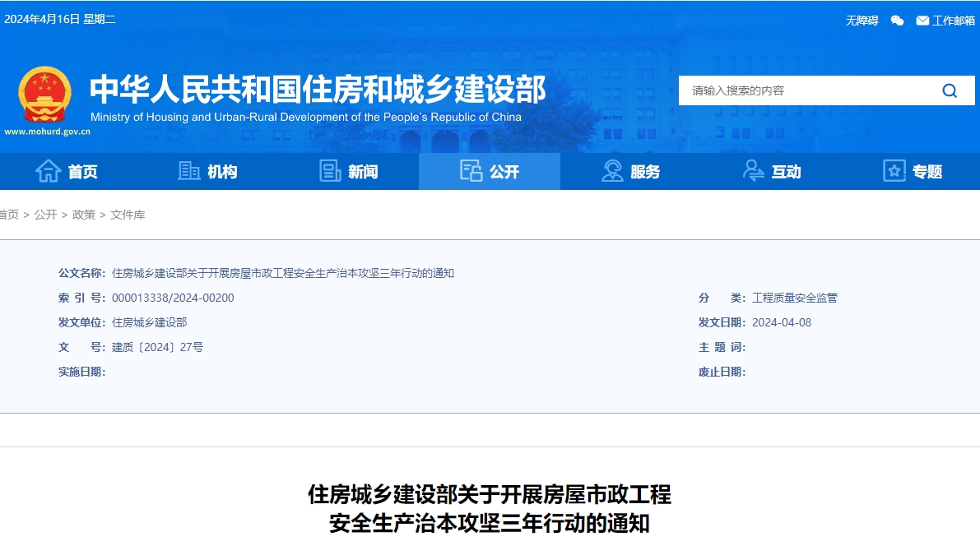Click the speech bubble icon near 无障碍
The width and height of the screenshot is (980, 555).
[x=897, y=21]
